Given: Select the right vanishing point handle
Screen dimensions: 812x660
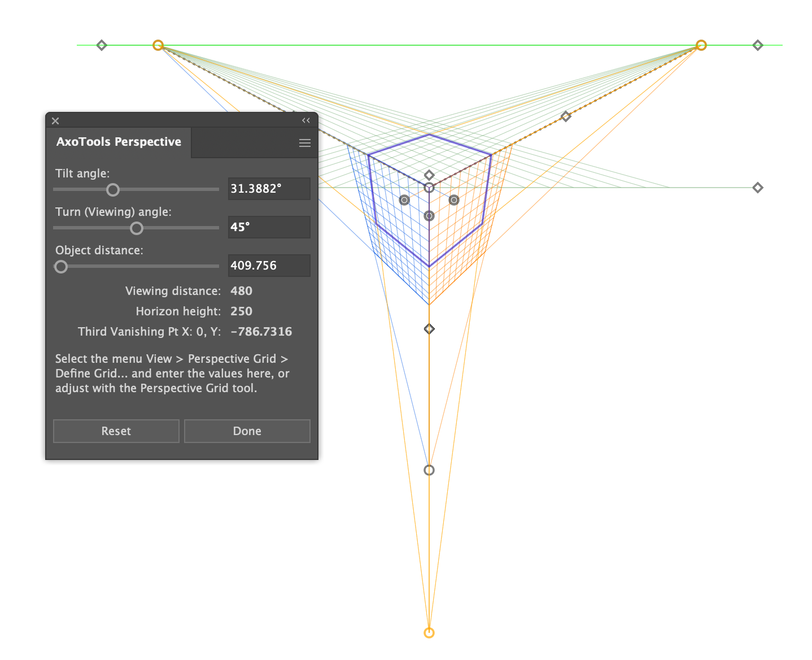Looking at the screenshot, I should (701, 45).
